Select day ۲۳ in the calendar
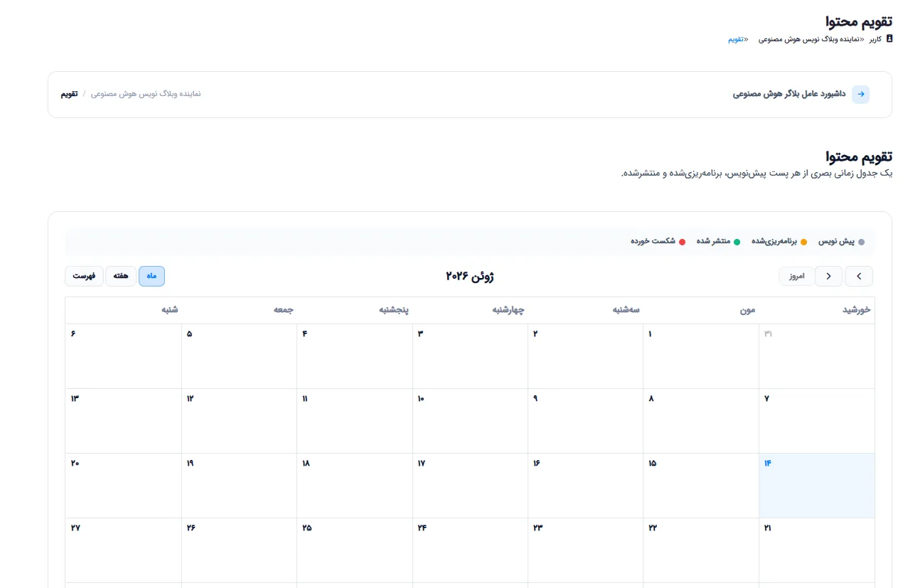This screenshot has width=903, height=588. pos(585,550)
